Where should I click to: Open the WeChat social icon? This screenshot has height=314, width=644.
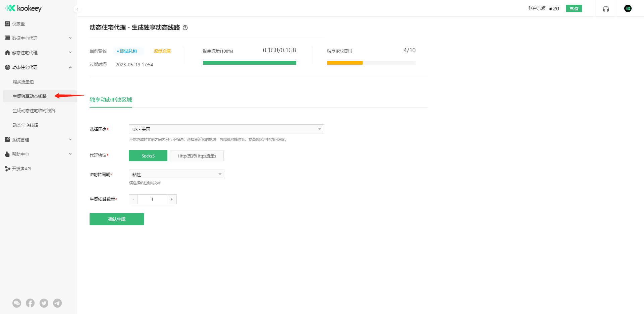click(x=17, y=303)
